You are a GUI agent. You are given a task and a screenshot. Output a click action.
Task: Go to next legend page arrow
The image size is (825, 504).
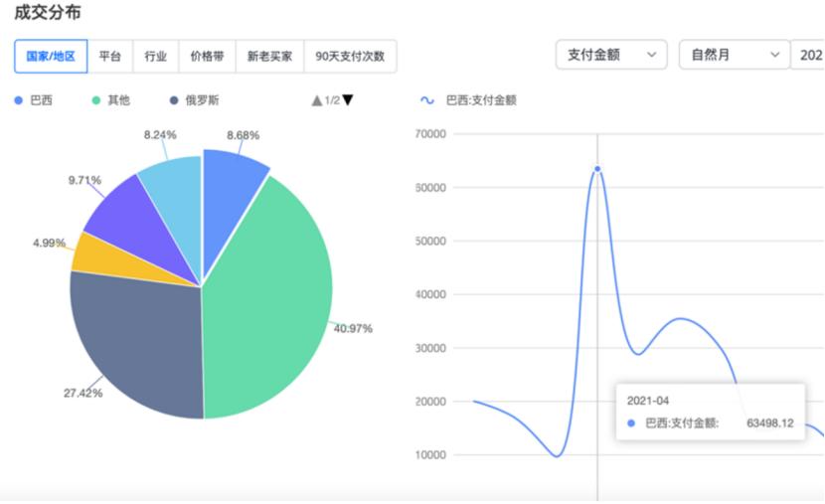348,100
